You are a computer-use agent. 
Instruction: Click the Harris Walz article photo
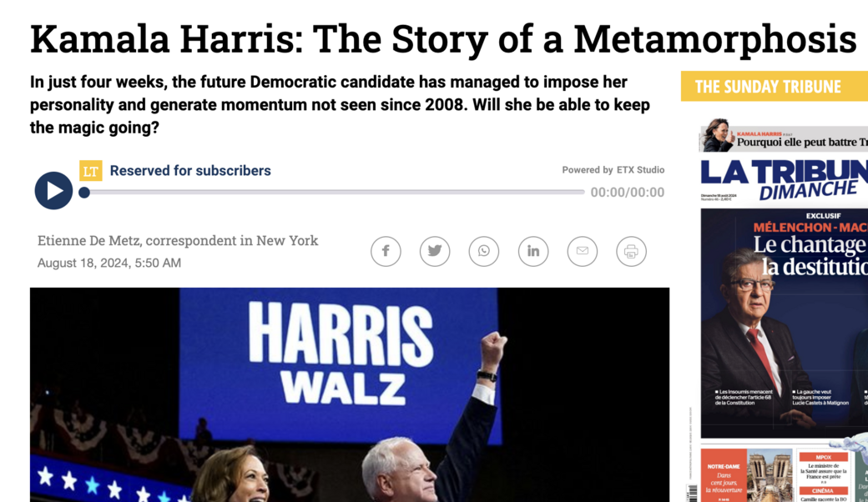(x=350, y=394)
